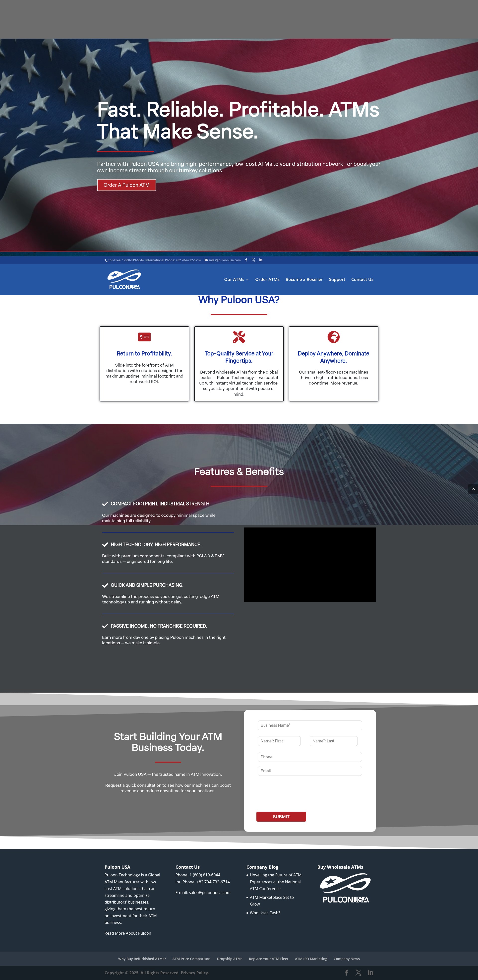Viewport: 478px width, 980px height.
Task: Click the envelope icon beside sales email
Action: click(x=206, y=260)
